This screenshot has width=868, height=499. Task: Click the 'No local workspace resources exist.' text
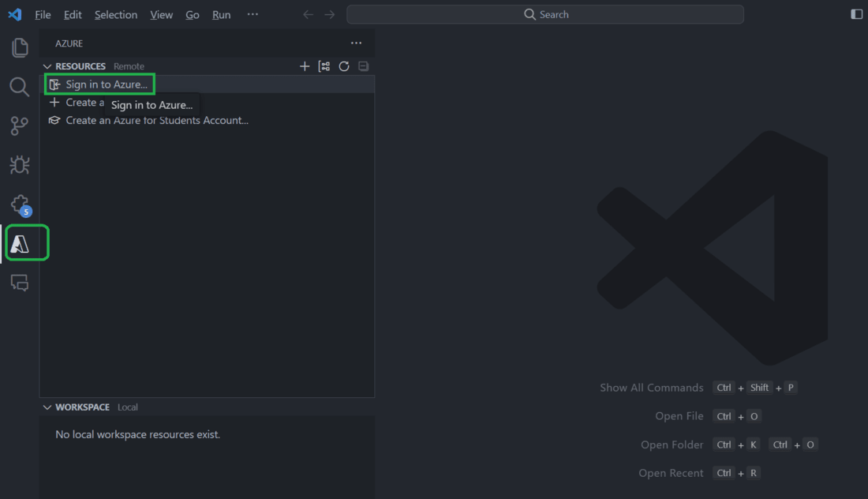(138, 435)
